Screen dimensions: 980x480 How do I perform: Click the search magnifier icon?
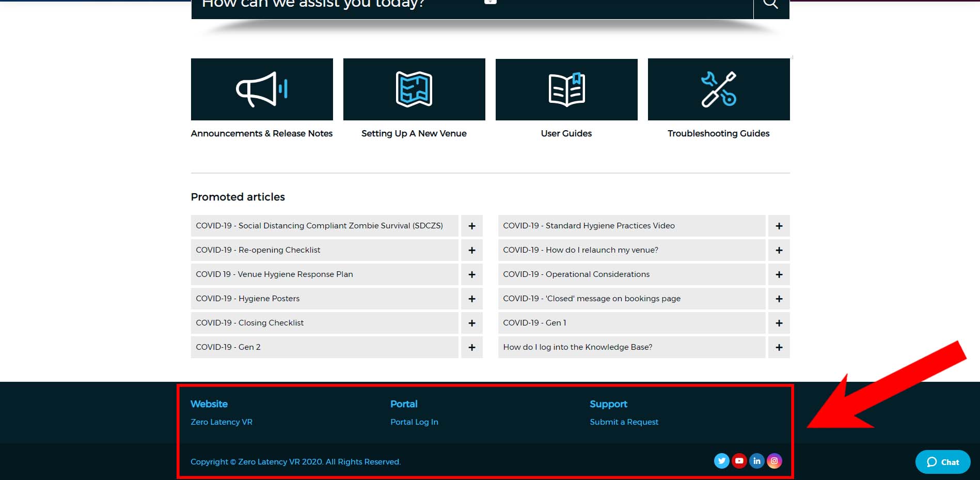[771, 5]
